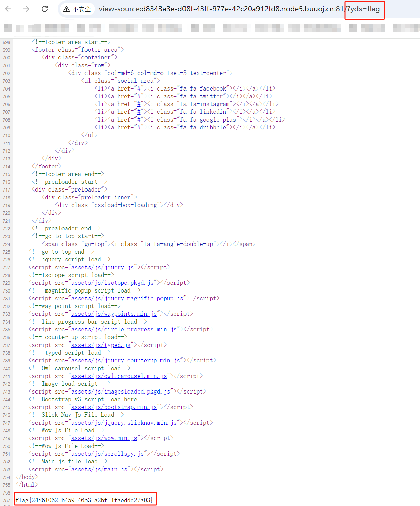
Task: Open jquery.magnific-popup.js source link
Action: [x=127, y=298]
